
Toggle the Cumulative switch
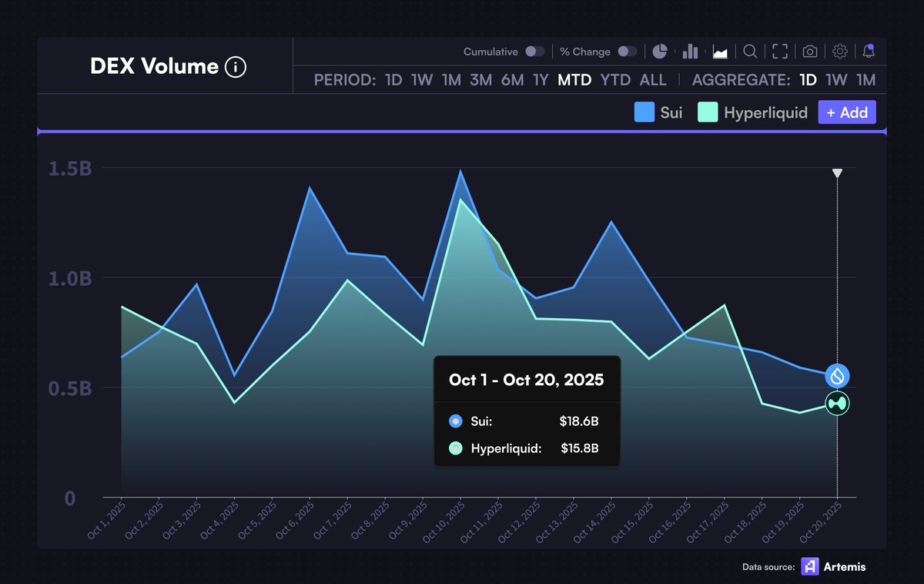tap(535, 52)
